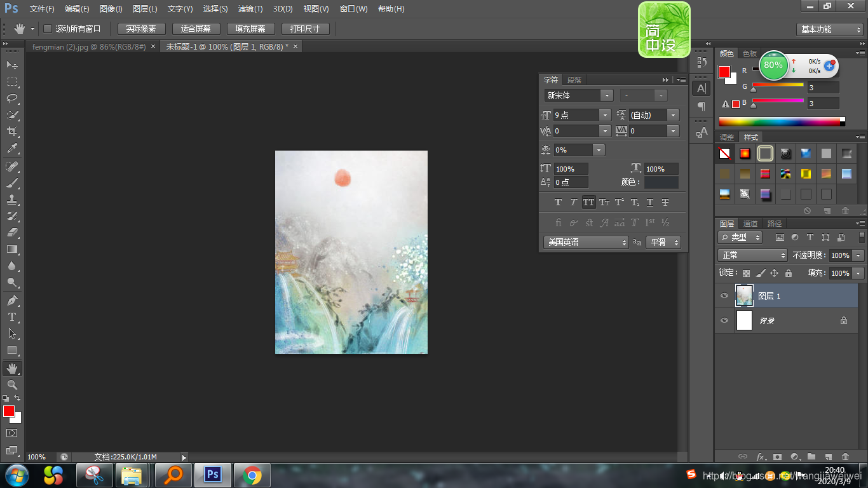Create a new layer in Layers panel
868x488 pixels.
pos(828,456)
